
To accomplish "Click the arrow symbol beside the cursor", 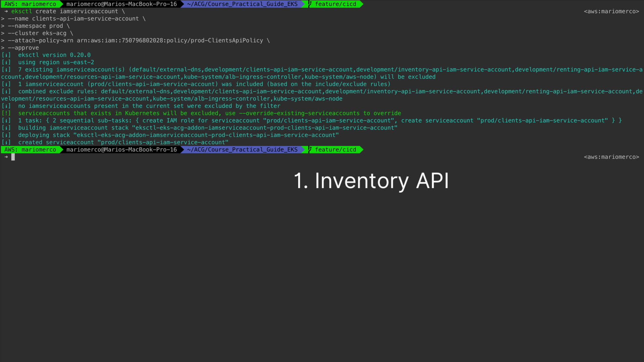I will tap(6, 157).
